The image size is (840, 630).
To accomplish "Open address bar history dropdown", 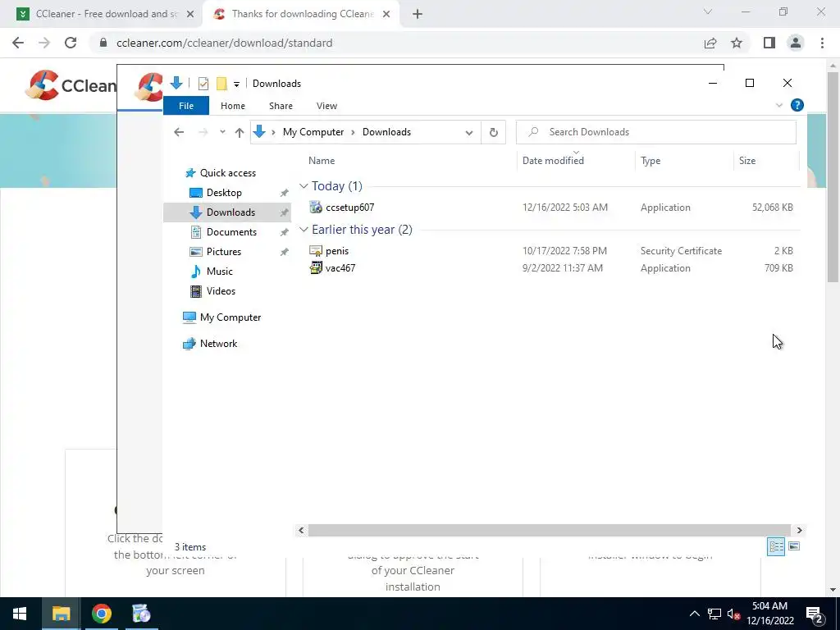I will (x=469, y=132).
